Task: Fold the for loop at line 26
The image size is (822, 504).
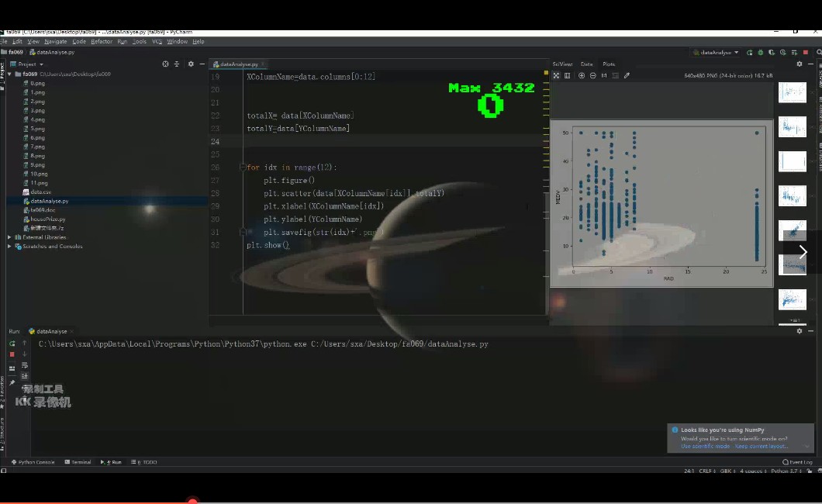Action: pos(242,167)
